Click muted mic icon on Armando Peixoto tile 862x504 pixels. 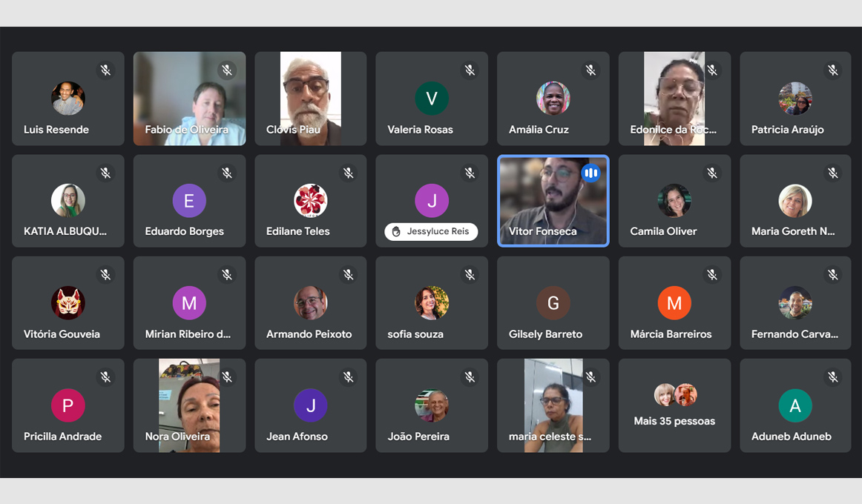(349, 274)
